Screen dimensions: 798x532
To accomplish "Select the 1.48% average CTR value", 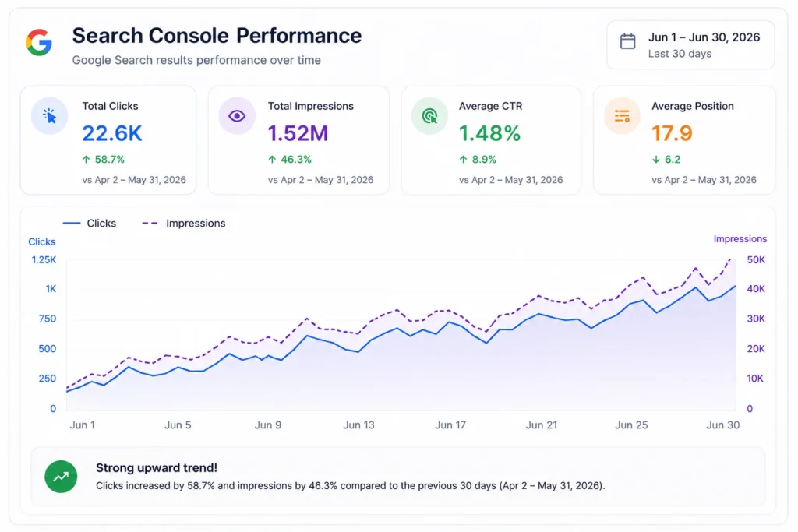I will point(489,133).
